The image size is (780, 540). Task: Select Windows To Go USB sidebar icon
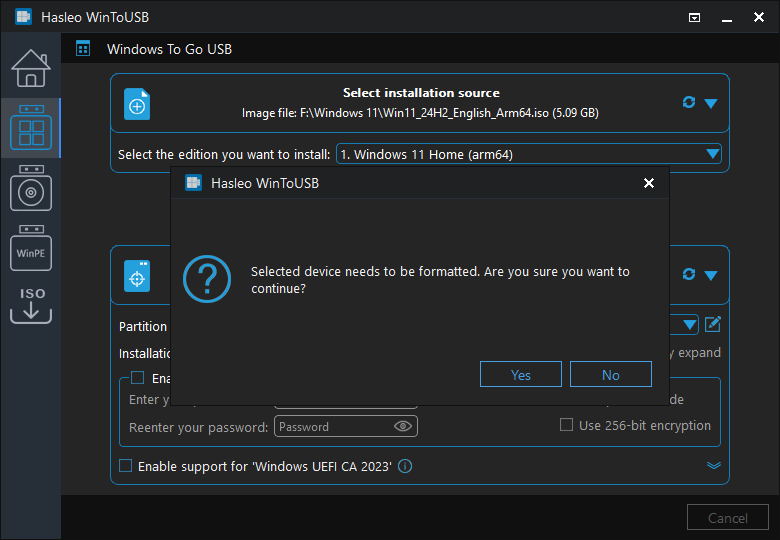[x=30, y=128]
